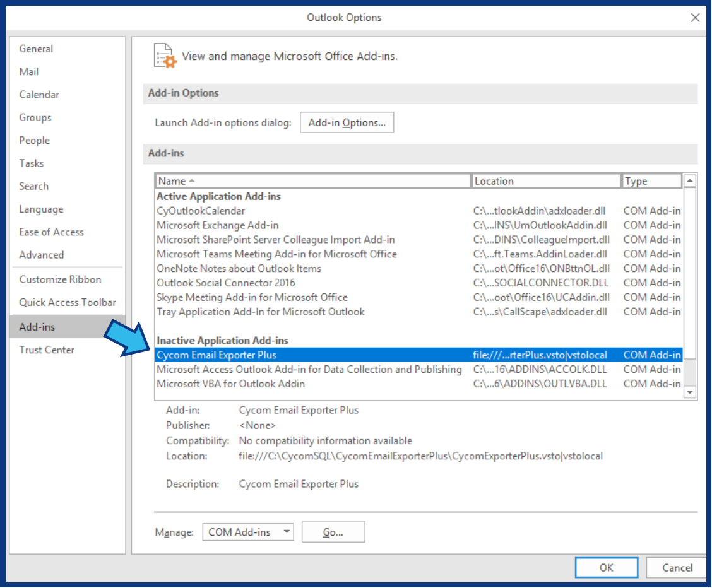Image resolution: width=712 pixels, height=588 pixels.
Task: Select the CyOutlookCalendar add-in row
Action: click(x=418, y=211)
